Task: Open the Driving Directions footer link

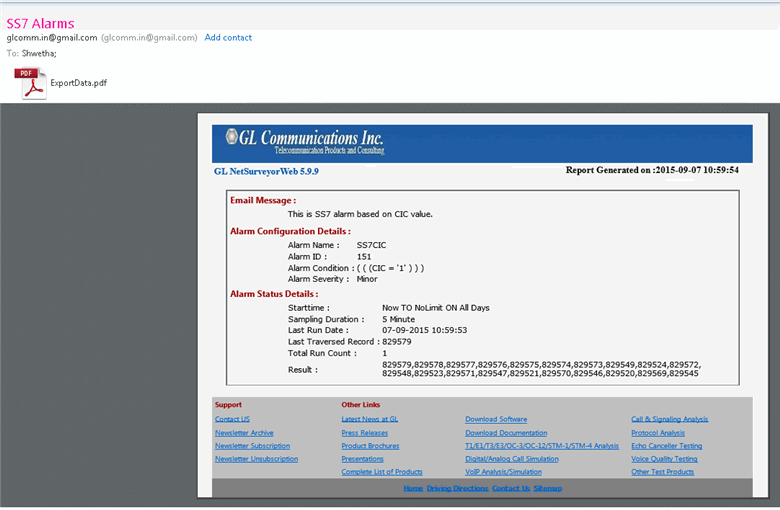Action: pos(458,489)
